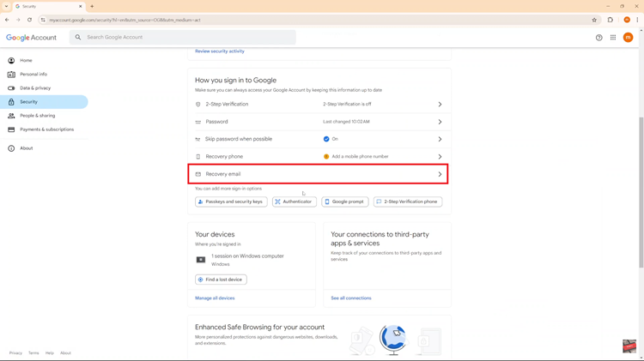Click the About info icon
Image resolution: width=644 pixels, height=361 pixels.
(11, 148)
